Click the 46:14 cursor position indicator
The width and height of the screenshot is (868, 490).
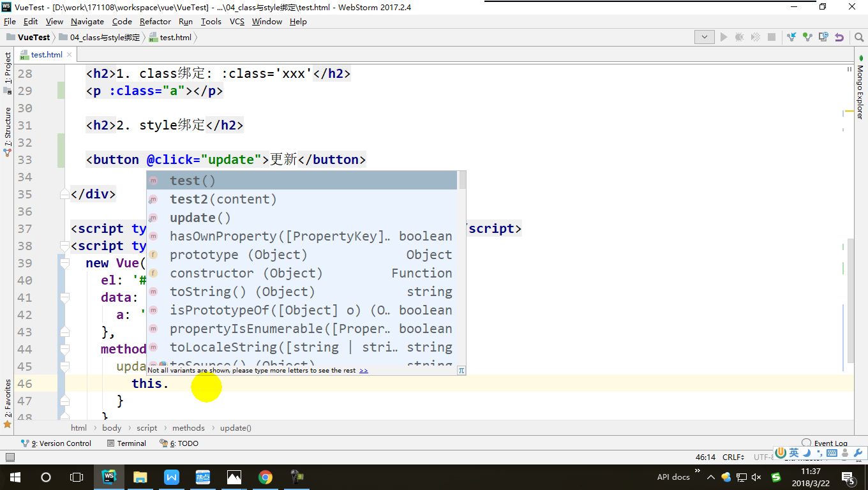pyautogui.click(x=705, y=457)
